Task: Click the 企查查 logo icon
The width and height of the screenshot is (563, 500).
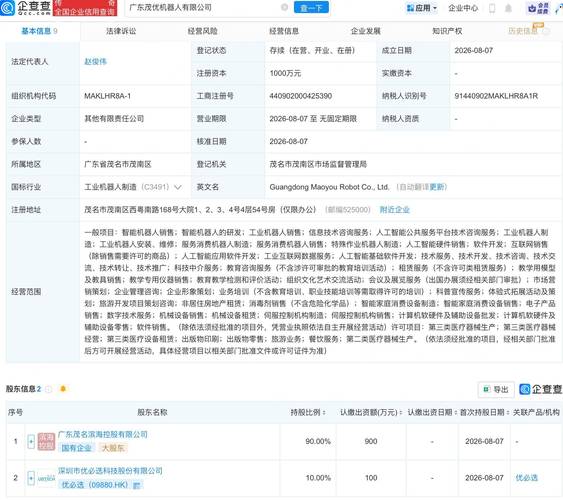Action: 8,8
